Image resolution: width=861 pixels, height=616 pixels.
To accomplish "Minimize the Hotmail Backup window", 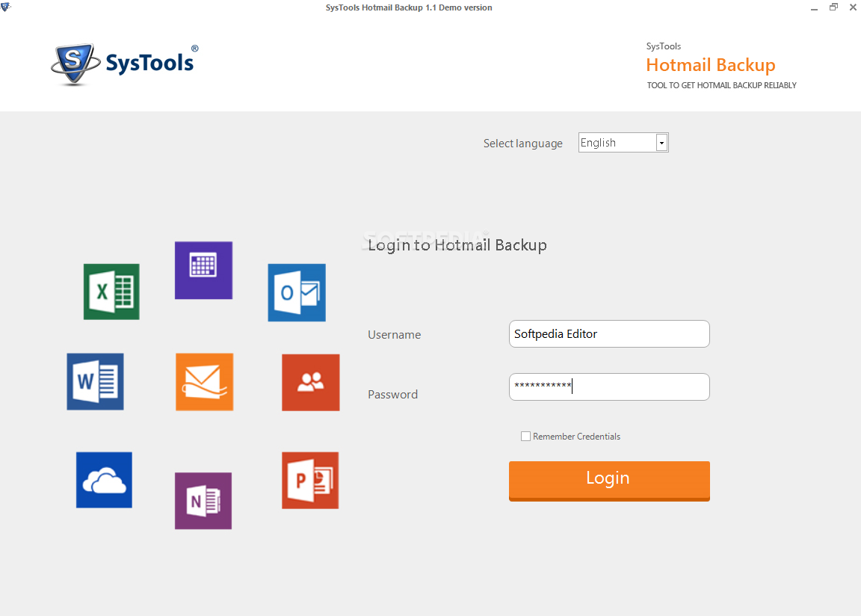I will [x=814, y=7].
